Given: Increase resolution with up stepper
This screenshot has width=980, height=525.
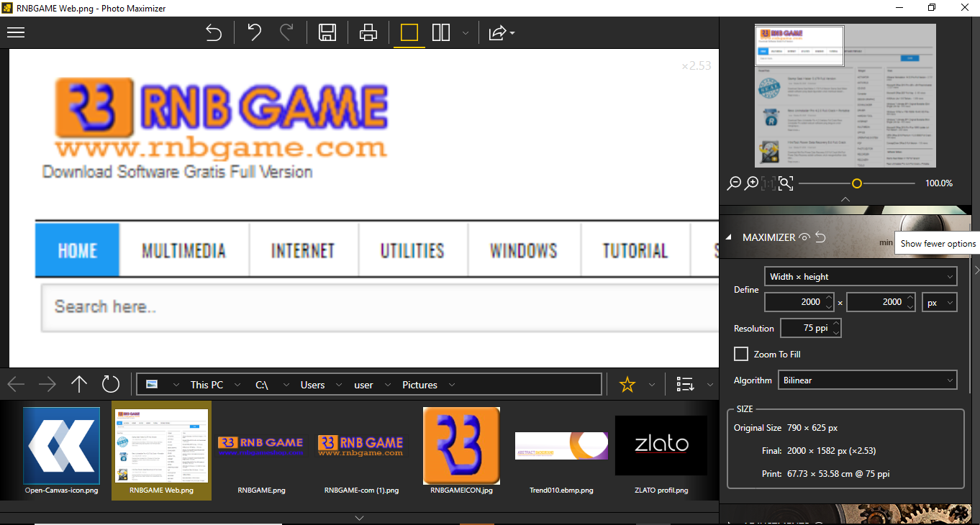Looking at the screenshot, I should (x=835, y=324).
